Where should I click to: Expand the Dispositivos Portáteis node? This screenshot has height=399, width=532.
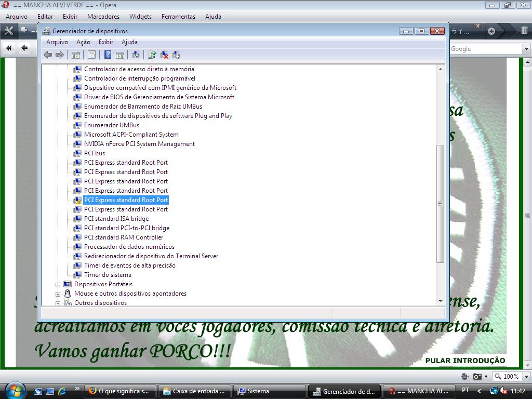click(x=58, y=285)
